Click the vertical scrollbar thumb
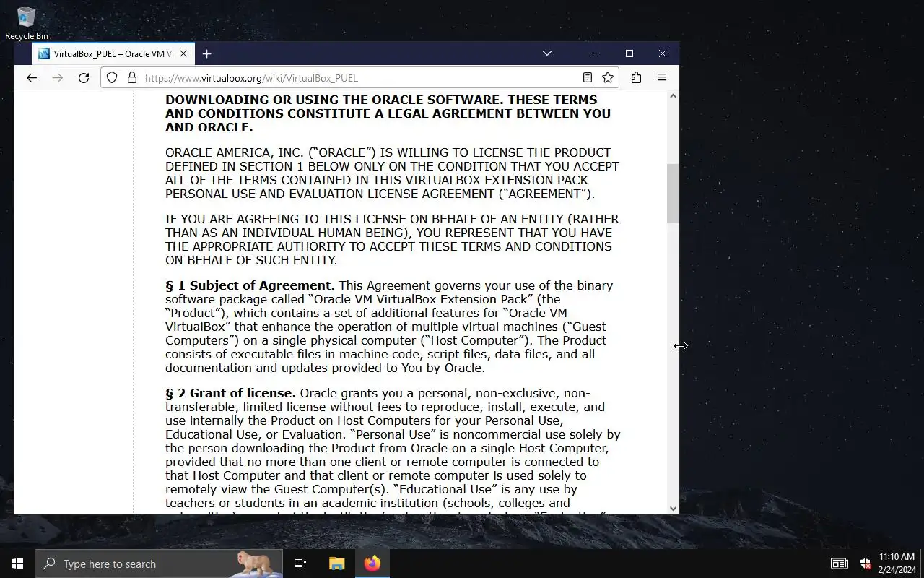Image resolution: width=924 pixels, height=578 pixels. click(673, 194)
